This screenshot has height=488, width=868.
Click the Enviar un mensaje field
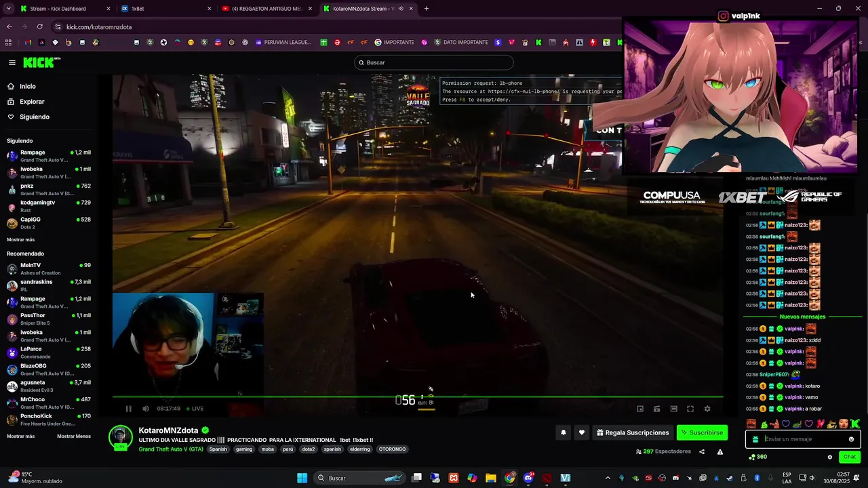coord(804,439)
